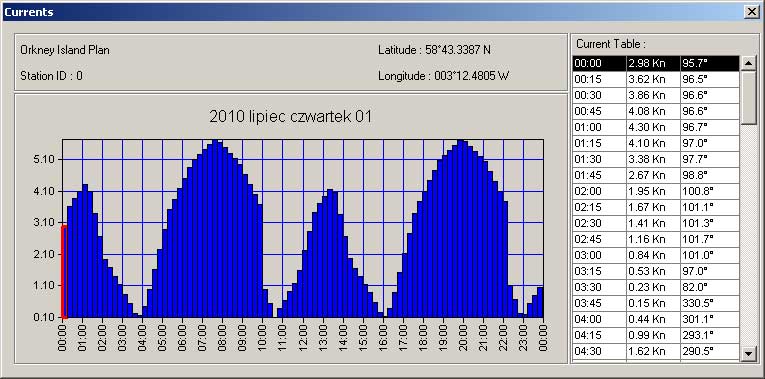Image resolution: width=765 pixels, height=379 pixels.
Task: Click the current table scrollbar thumb
Action: (x=747, y=98)
